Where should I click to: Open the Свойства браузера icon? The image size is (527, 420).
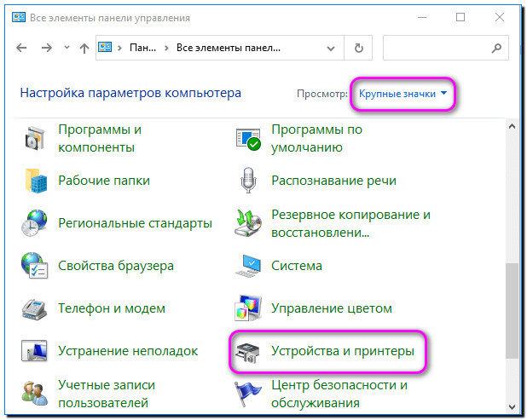point(34,266)
